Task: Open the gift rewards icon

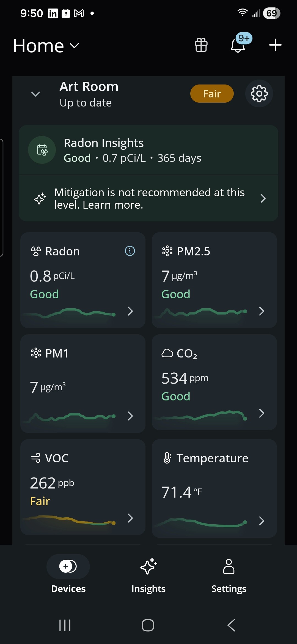Action: click(201, 45)
